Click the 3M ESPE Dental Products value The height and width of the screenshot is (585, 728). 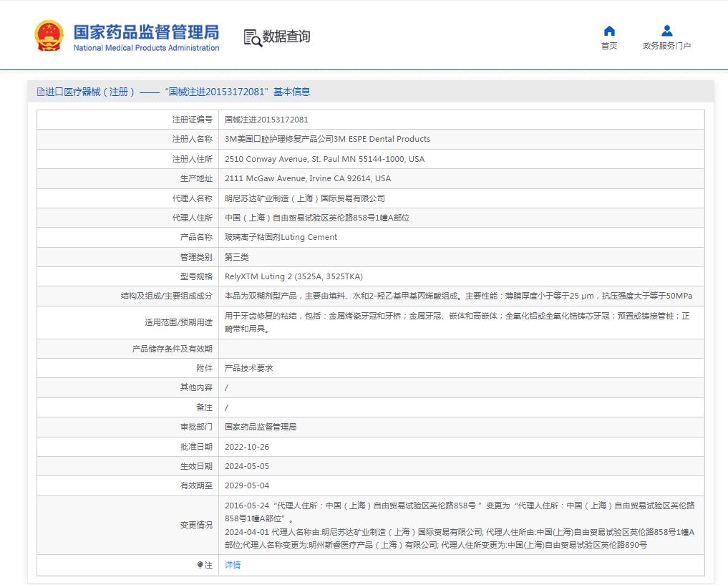[327, 140]
